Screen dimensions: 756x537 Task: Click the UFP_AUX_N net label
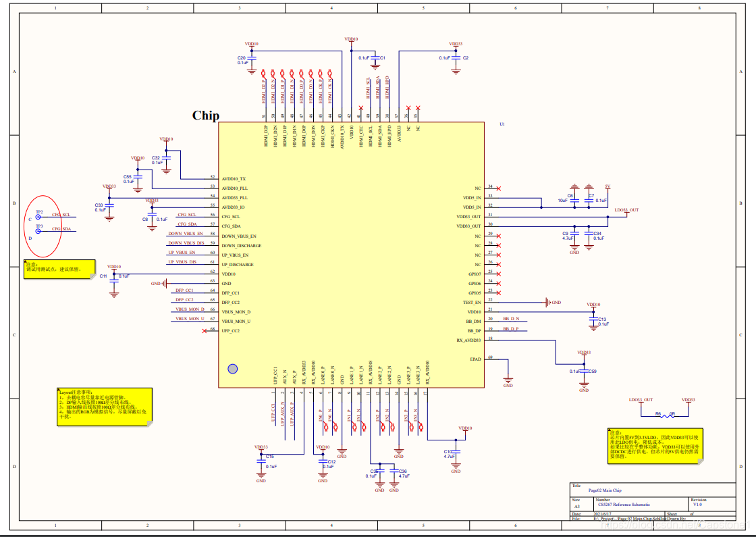pyautogui.click(x=283, y=413)
